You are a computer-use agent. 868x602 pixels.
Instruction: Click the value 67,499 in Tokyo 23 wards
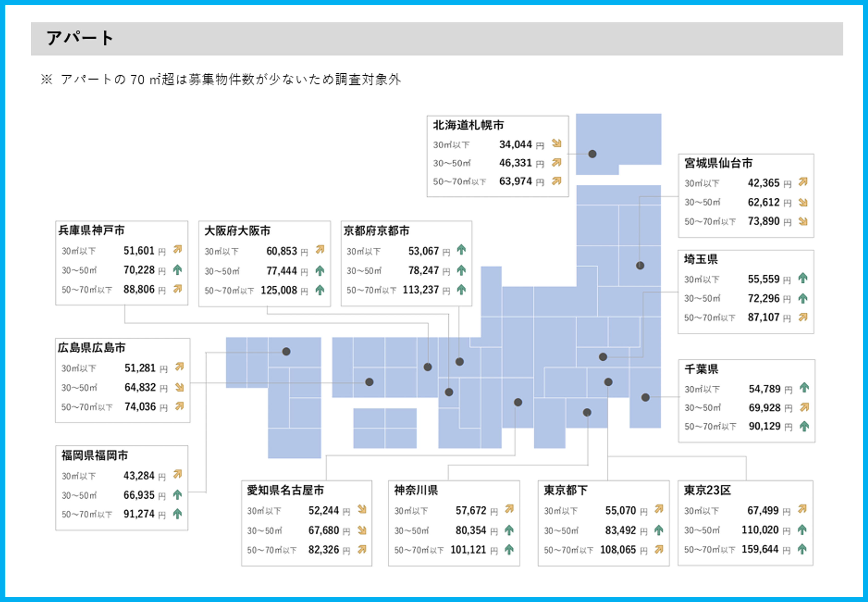(763, 510)
